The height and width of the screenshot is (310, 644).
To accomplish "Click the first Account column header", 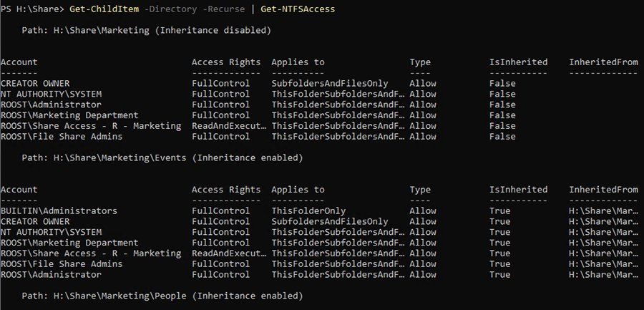I will pyautogui.click(x=19, y=62).
